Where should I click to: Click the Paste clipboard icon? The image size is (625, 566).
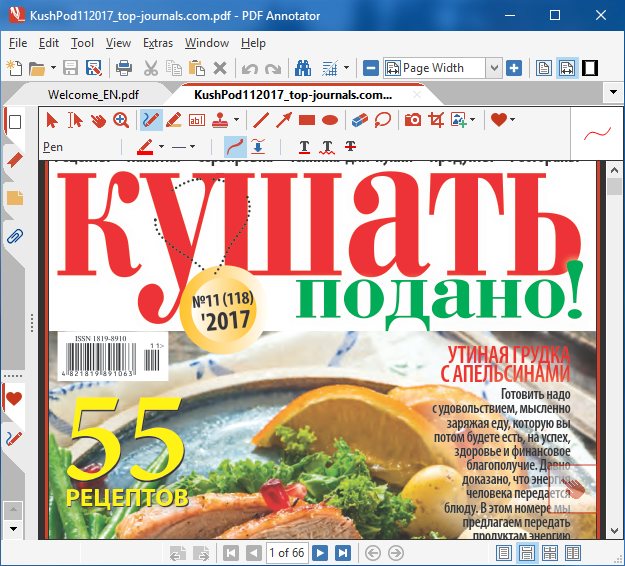197,68
